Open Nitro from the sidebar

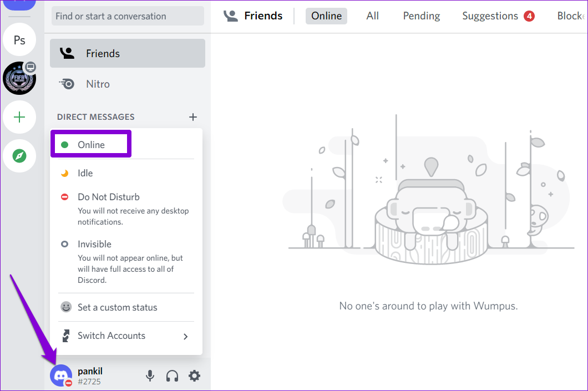[x=128, y=84]
